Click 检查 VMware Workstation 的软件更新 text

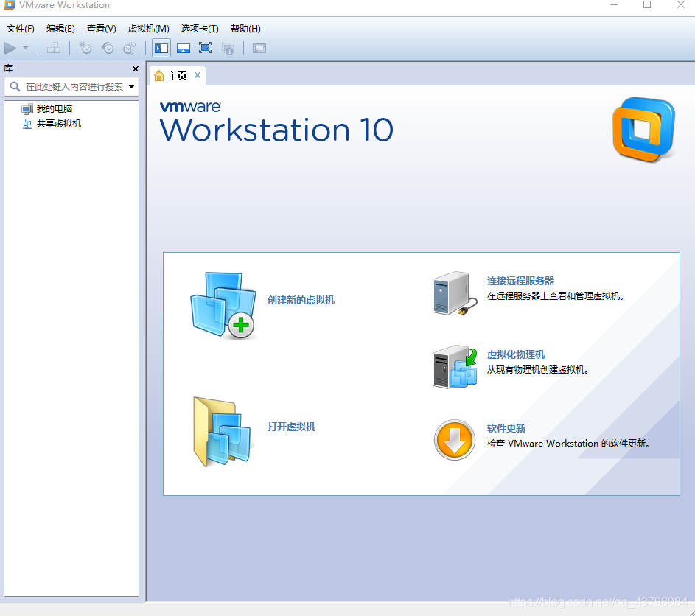coord(568,443)
